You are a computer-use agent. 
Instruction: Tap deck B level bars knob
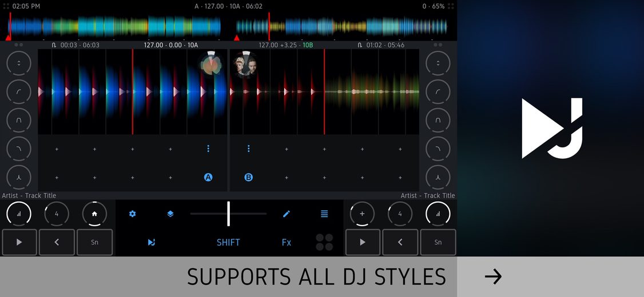click(x=438, y=214)
